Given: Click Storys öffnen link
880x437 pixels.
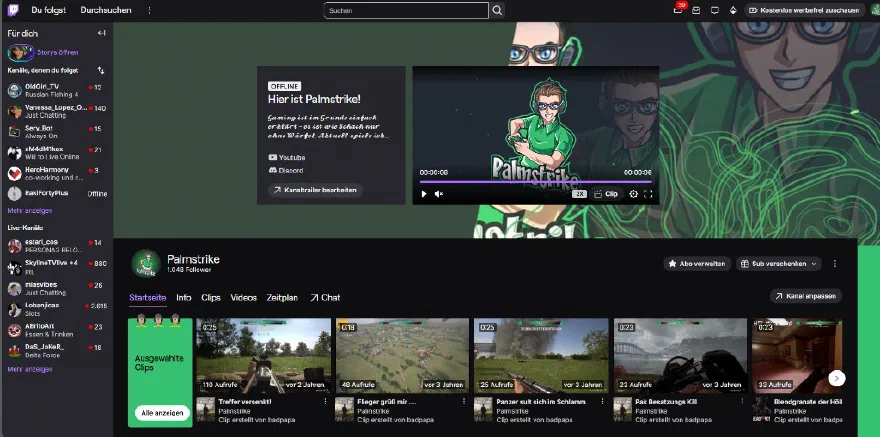Looking at the screenshot, I should pos(58,53).
